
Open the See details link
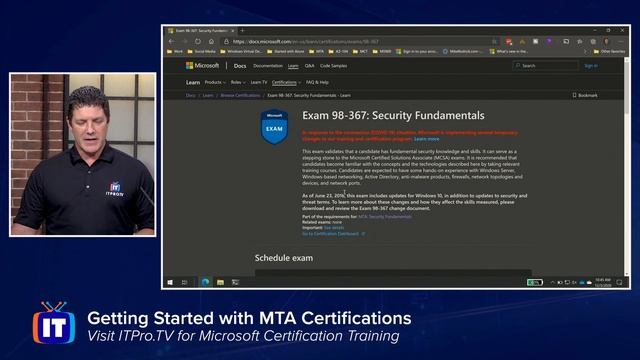[x=333, y=228]
